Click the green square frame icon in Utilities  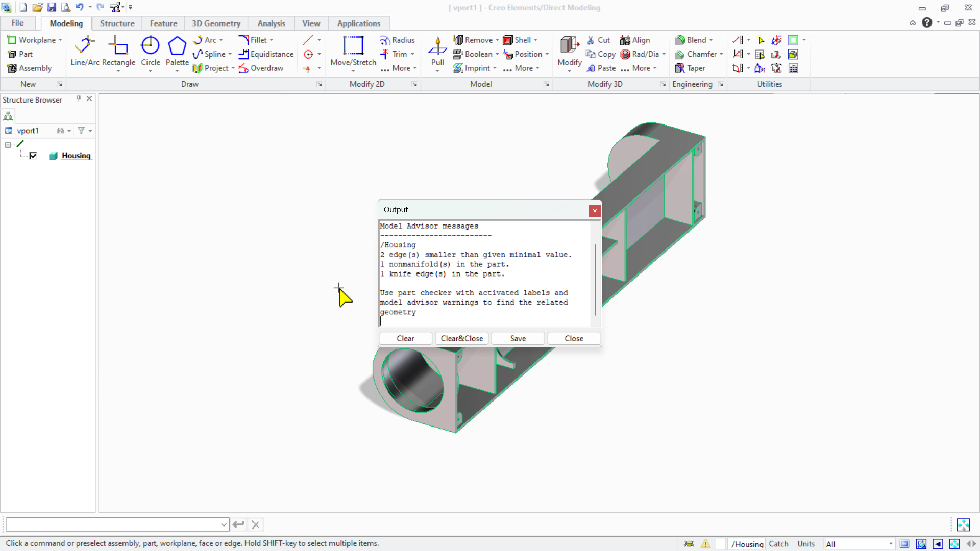pyautogui.click(x=793, y=40)
